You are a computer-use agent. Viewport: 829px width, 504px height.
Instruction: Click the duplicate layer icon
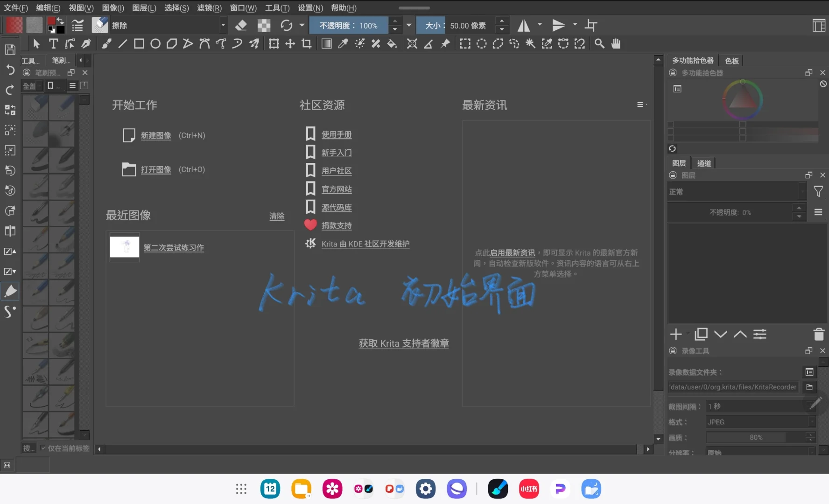coord(701,334)
